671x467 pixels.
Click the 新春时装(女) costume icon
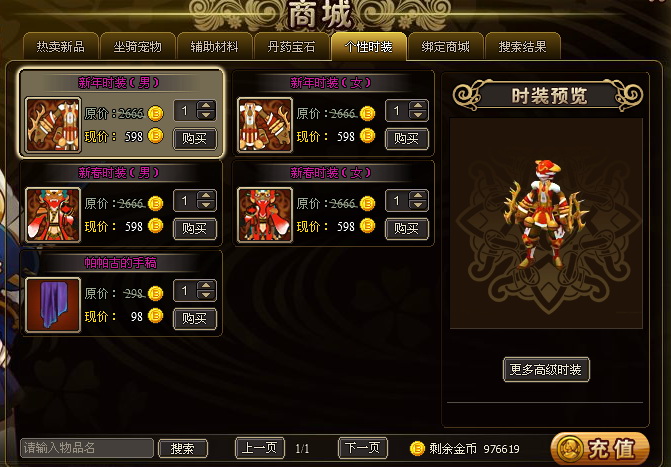pyautogui.click(x=265, y=215)
